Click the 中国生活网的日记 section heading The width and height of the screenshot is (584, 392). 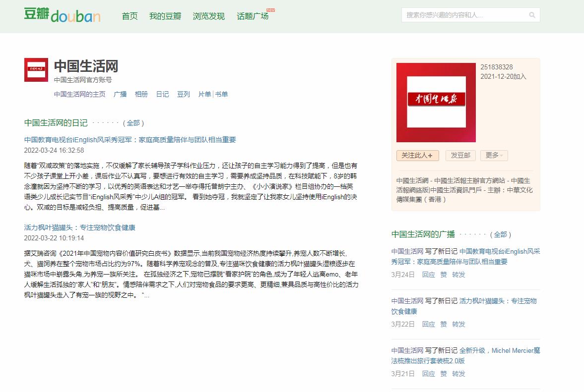click(x=56, y=123)
